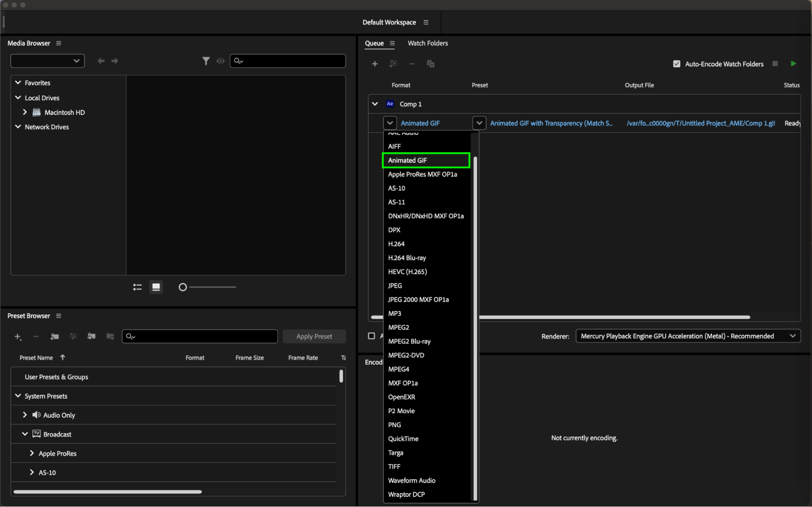
Task: Click the Apply Preset button
Action: [x=314, y=336]
